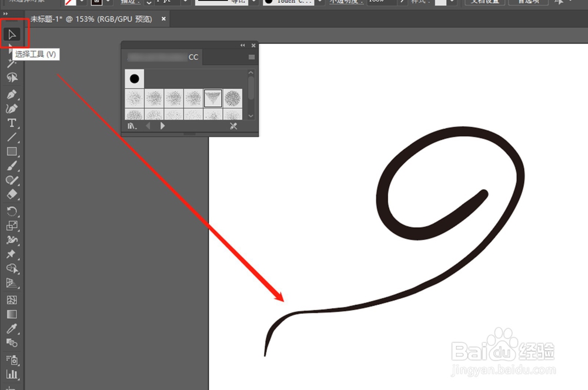Select the Perspective Grid tool

(12, 283)
